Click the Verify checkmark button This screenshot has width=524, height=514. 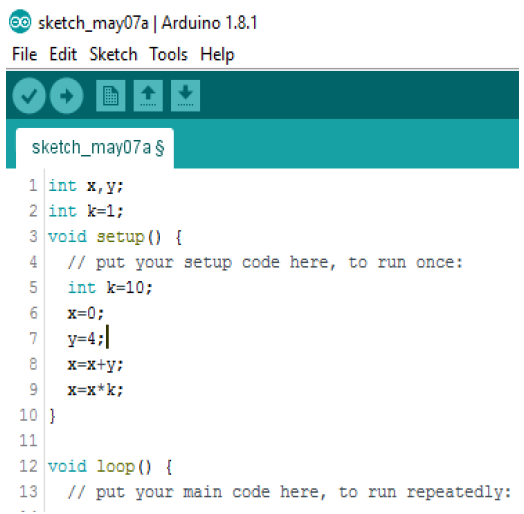(29, 96)
